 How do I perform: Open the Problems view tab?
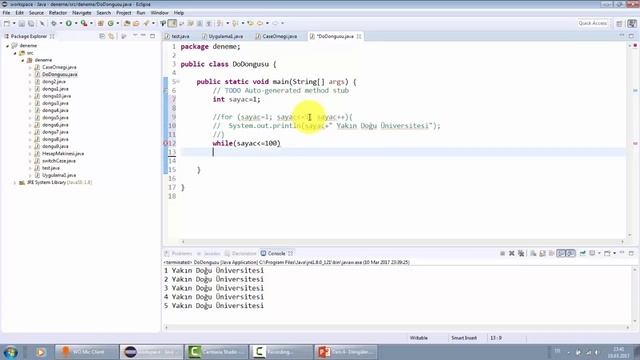178,253
